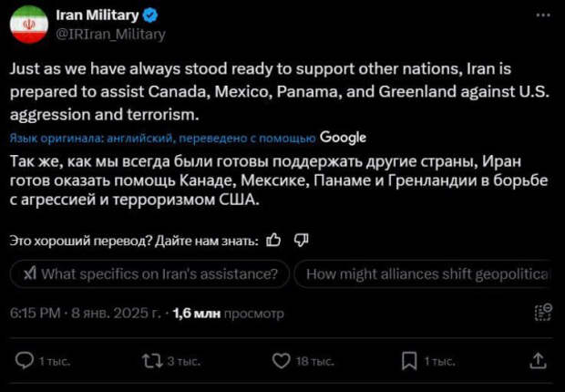Click the Google translation attribution logo
This screenshot has height=392, width=565.
click(344, 138)
